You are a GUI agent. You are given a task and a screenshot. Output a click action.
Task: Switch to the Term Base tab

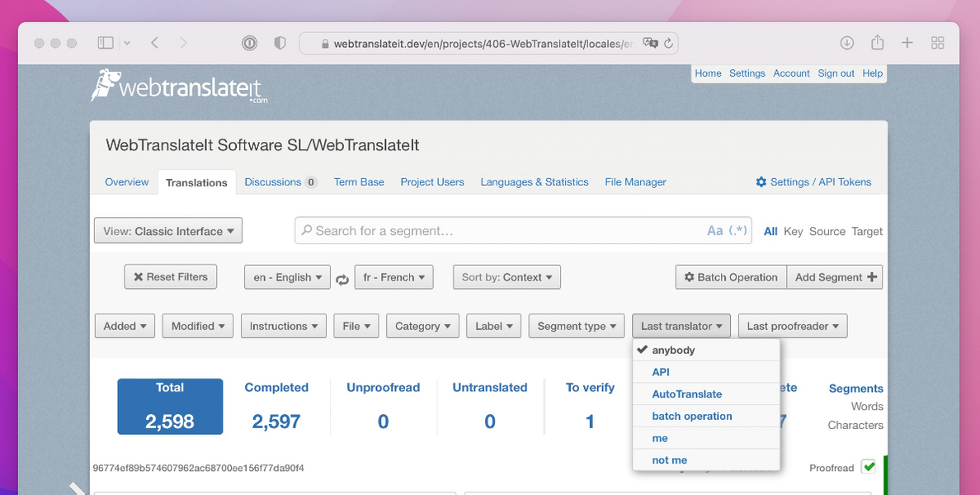coord(359,181)
